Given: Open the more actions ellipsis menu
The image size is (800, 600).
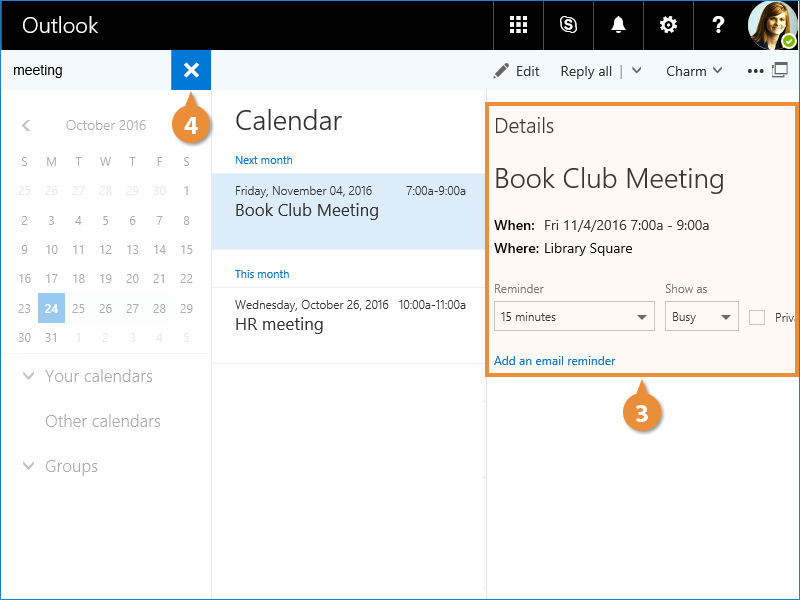Looking at the screenshot, I should click(x=755, y=71).
